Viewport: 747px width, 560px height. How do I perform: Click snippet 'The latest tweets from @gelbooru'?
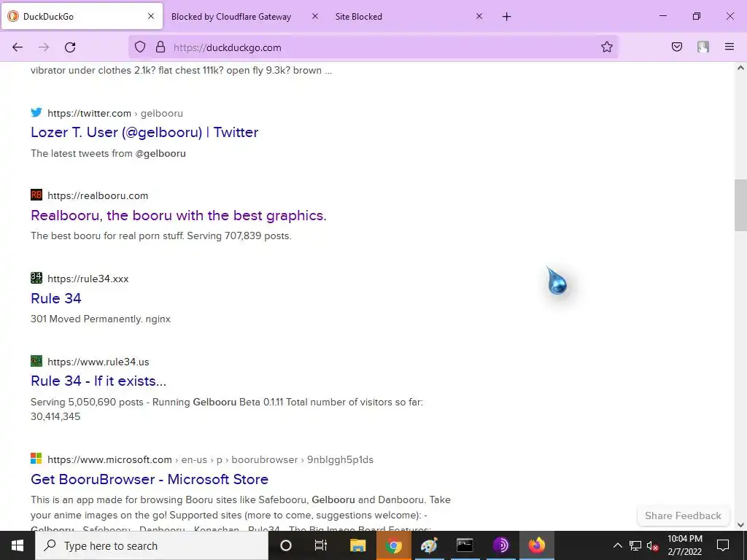pyautogui.click(x=108, y=153)
